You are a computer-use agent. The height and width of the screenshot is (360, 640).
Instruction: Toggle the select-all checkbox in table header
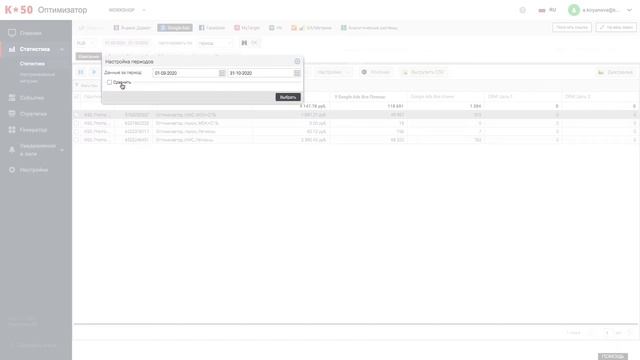[77, 97]
